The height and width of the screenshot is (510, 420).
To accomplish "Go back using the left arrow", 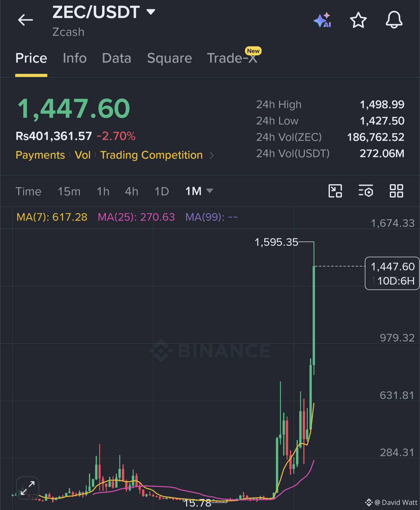I will tap(25, 20).
